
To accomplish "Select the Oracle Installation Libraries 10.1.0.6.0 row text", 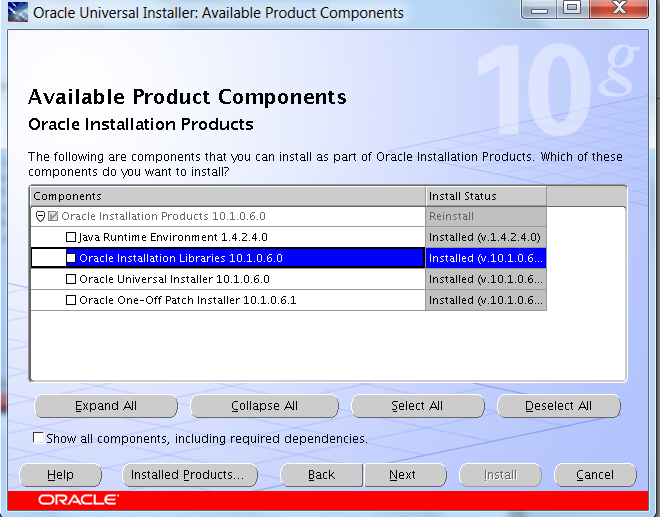I will click(181, 258).
